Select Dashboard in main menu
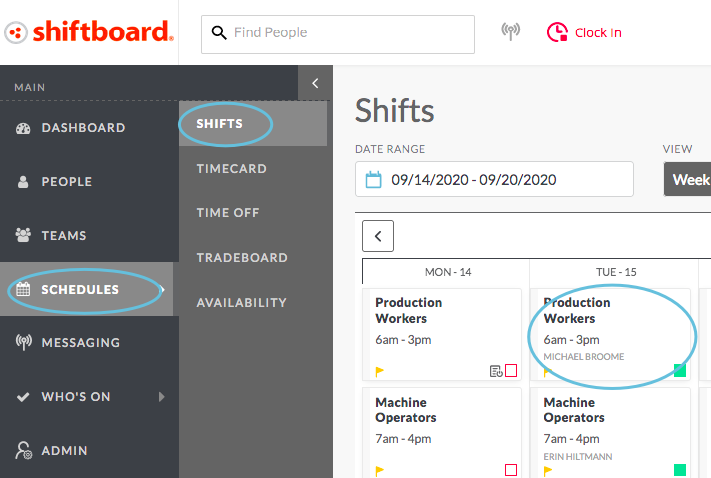 coord(83,128)
